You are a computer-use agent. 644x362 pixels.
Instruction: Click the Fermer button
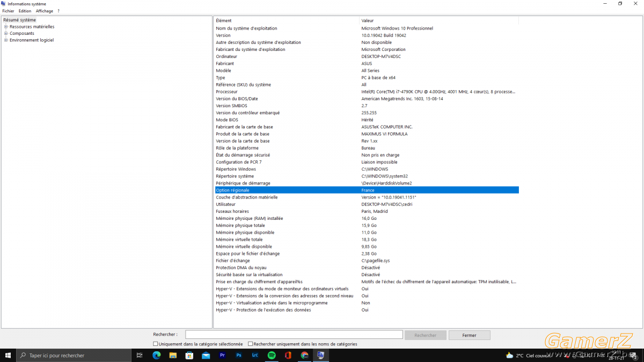(x=469, y=335)
